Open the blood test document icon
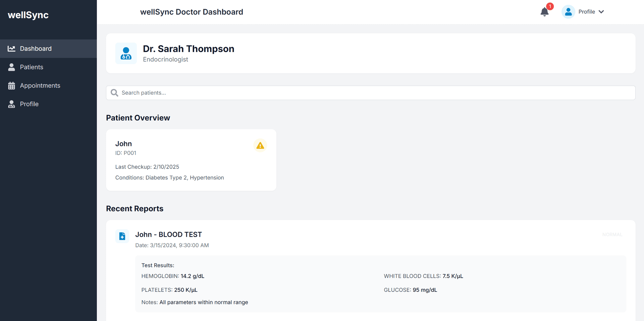Viewport: 644px width, 321px height. (x=122, y=236)
